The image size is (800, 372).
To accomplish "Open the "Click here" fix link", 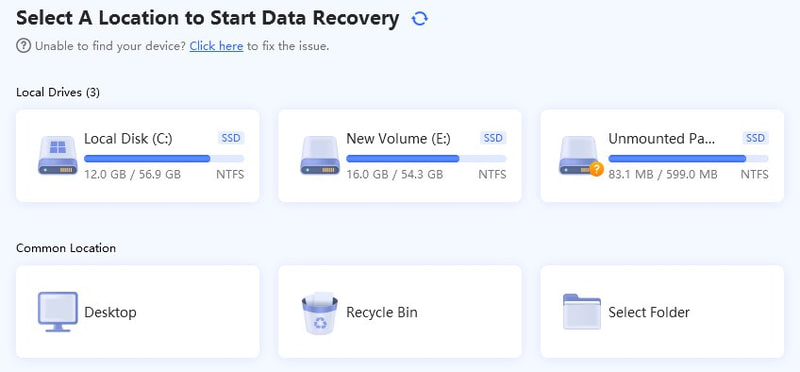I will pos(216,46).
